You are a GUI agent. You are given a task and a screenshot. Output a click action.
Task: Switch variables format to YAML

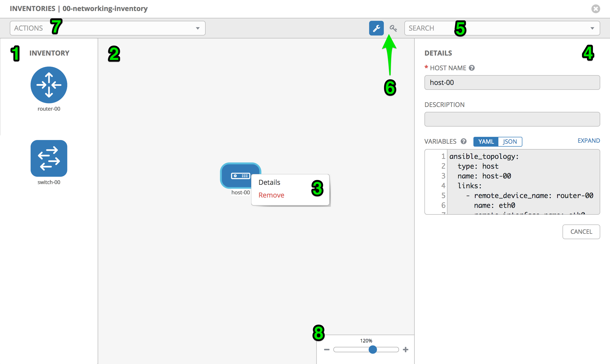coord(486,141)
